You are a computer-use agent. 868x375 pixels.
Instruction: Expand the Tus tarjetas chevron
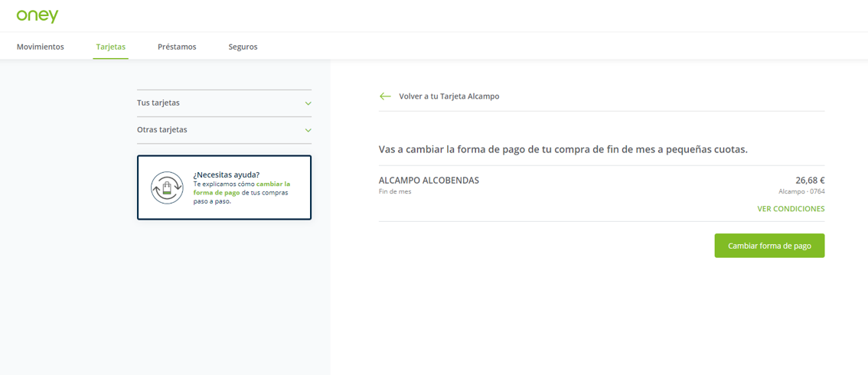coord(308,103)
